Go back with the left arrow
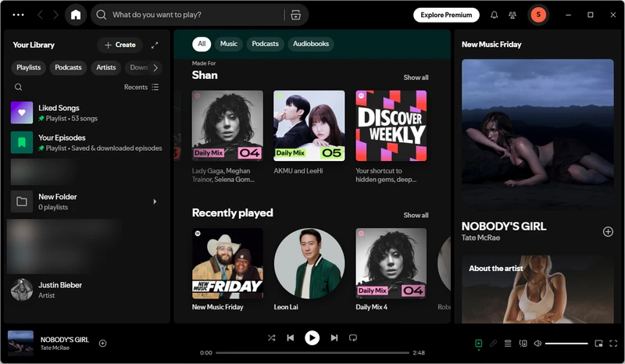 click(x=40, y=15)
